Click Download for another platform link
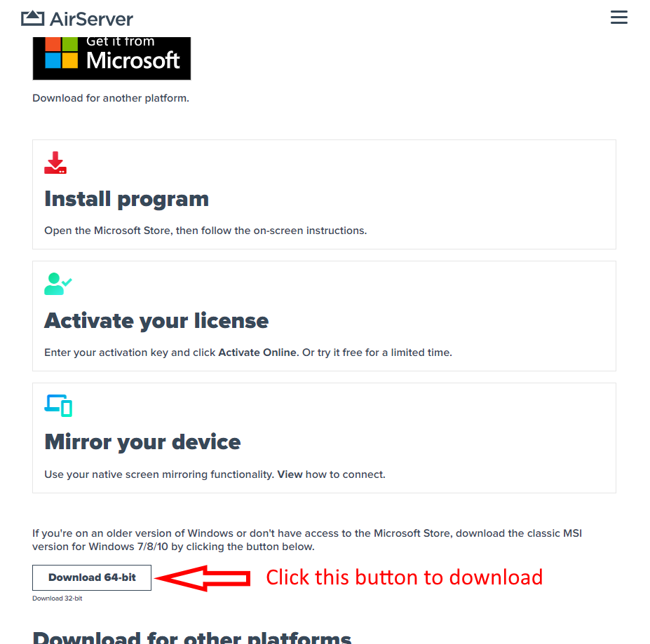Viewport: 650px width, 644px height. [x=111, y=98]
